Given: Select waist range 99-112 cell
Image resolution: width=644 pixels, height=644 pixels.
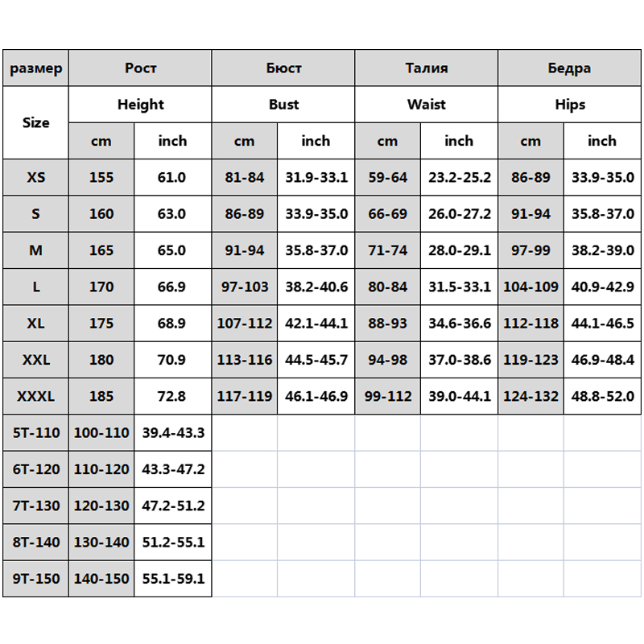Looking at the screenshot, I should click(x=388, y=396).
